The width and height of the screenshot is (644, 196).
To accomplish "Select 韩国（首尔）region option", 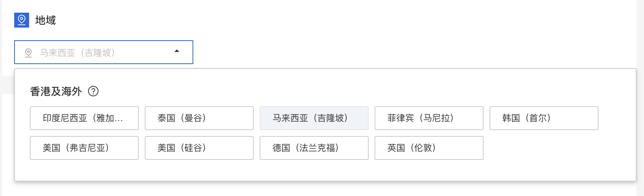I will (544, 118).
